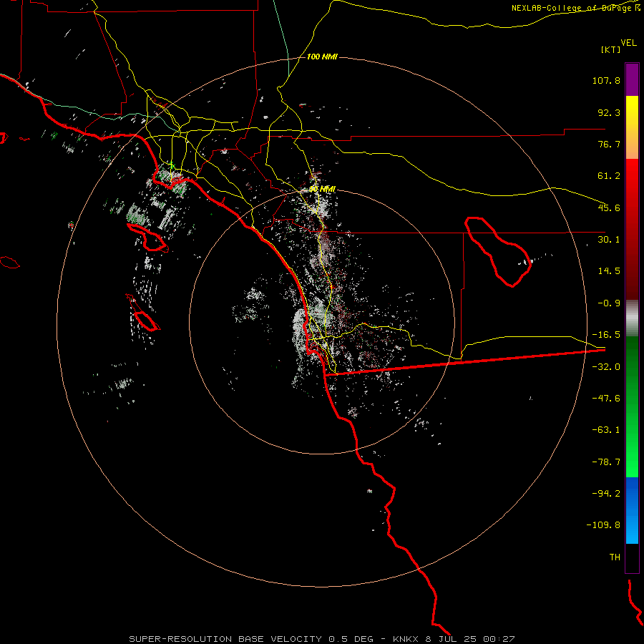644x644 pixels.
Task: Click the 100 NMI range ring label
Action: tap(323, 57)
